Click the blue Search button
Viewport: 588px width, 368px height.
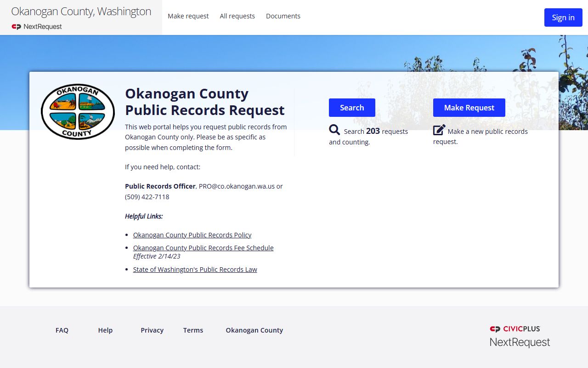click(352, 108)
